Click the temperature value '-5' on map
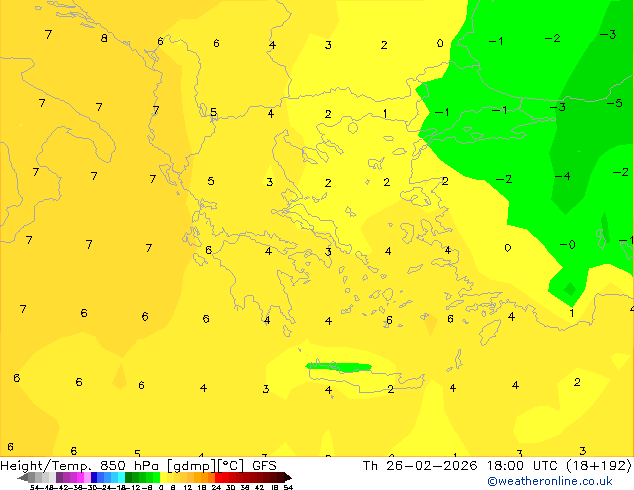The height and width of the screenshot is (490, 634). coord(615,103)
